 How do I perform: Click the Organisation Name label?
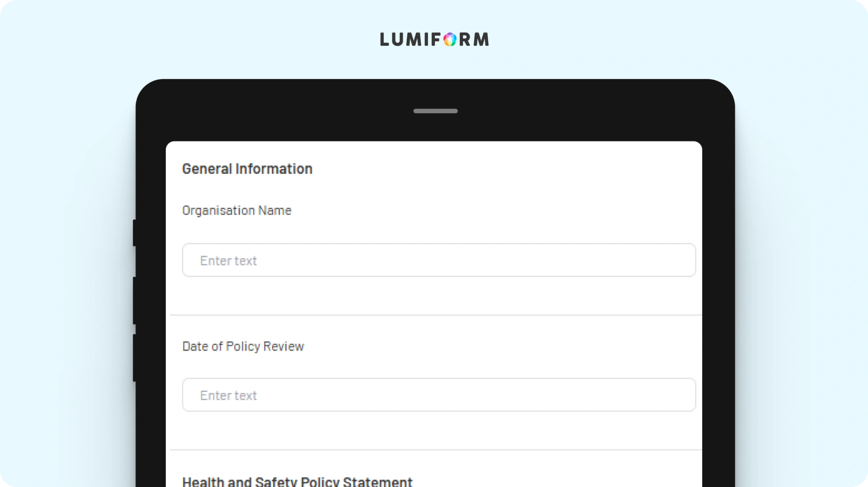pyautogui.click(x=237, y=211)
